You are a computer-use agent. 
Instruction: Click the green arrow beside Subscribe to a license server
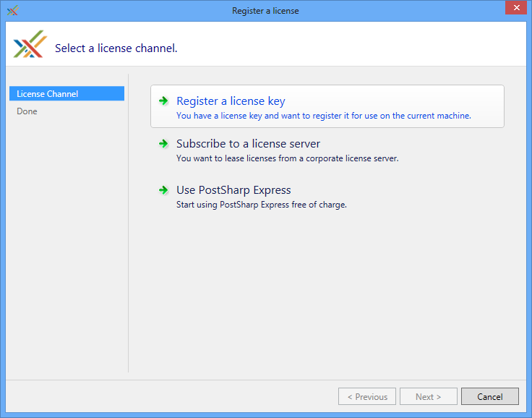click(x=163, y=144)
